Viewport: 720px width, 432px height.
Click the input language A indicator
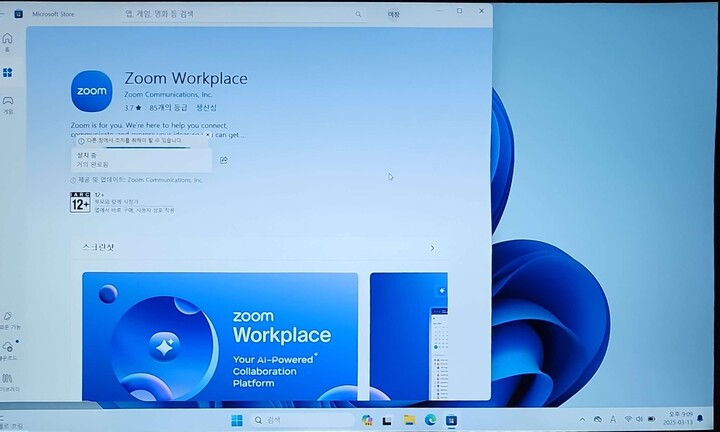[x=613, y=419]
